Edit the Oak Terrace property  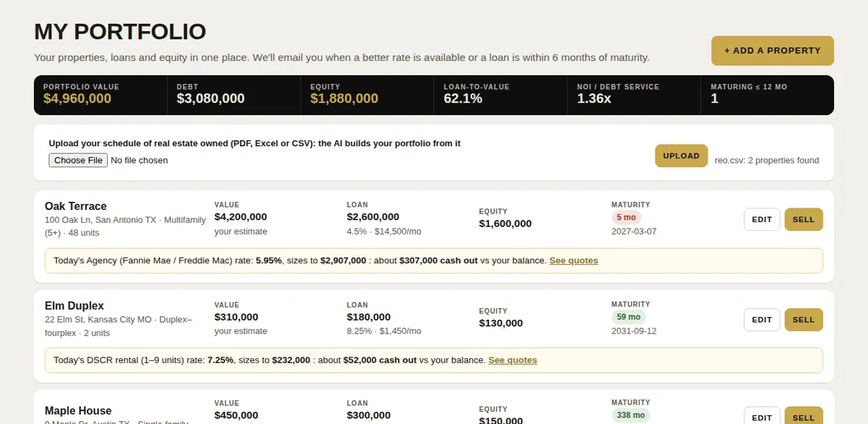click(762, 219)
